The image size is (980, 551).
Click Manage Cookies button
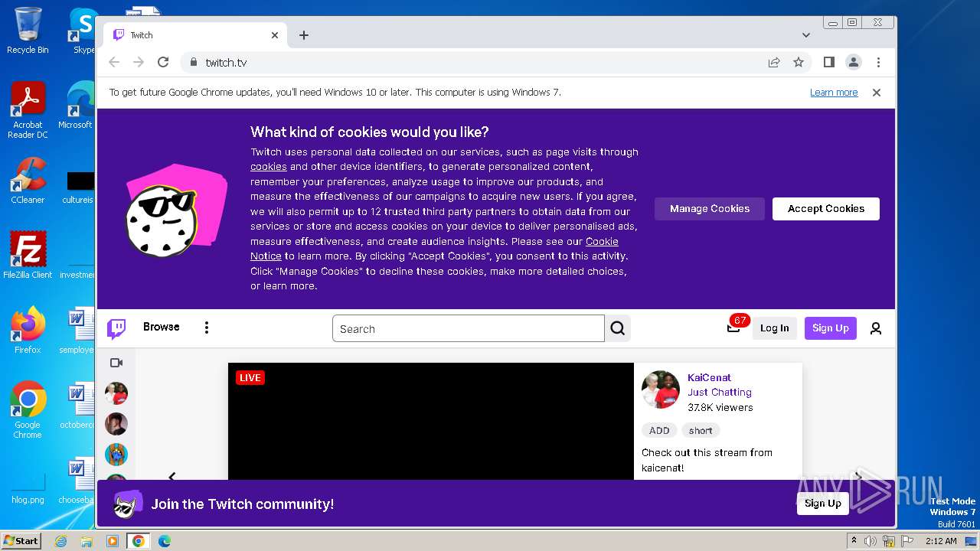pyautogui.click(x=710, y=208)
